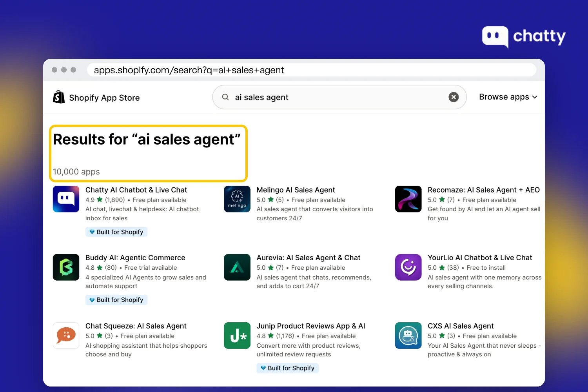This screenshot has height=392, width=588.
Task: Click the Shopify App Store title
Action: (x=104, y=98)
